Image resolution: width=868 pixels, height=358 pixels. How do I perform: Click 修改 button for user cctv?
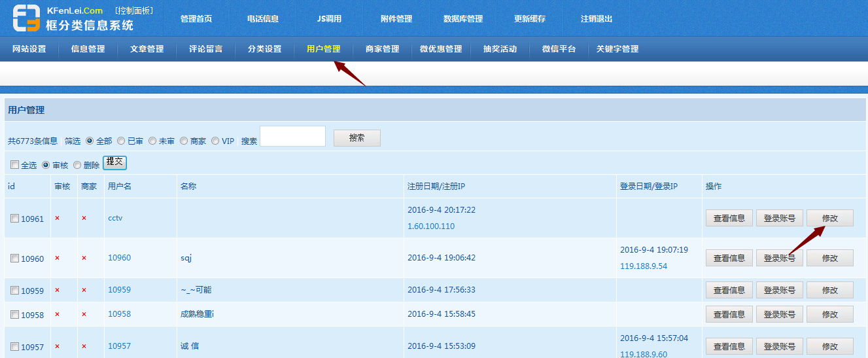point(829,218)
